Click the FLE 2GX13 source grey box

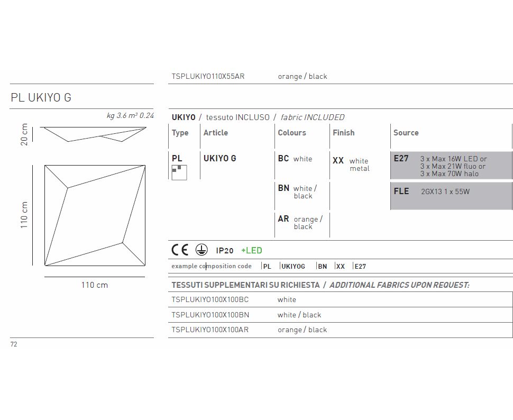click(x=451, y=195)
